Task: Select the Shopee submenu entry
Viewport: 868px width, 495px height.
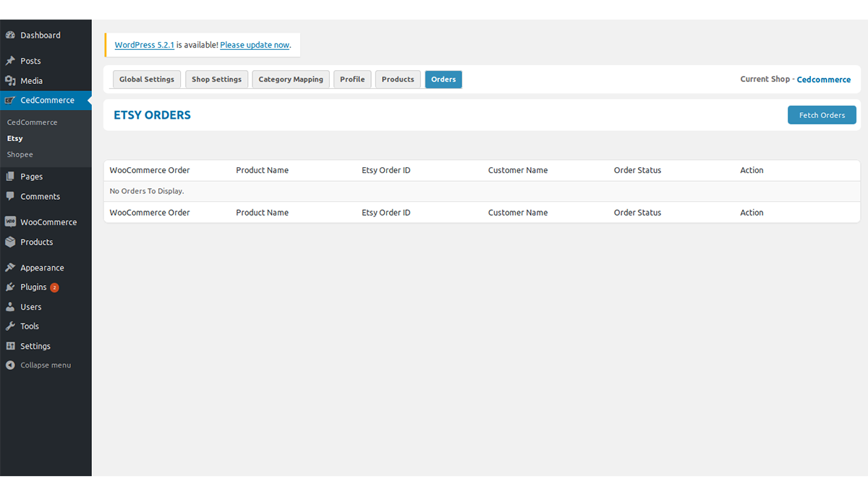Action: coord(20,154)
